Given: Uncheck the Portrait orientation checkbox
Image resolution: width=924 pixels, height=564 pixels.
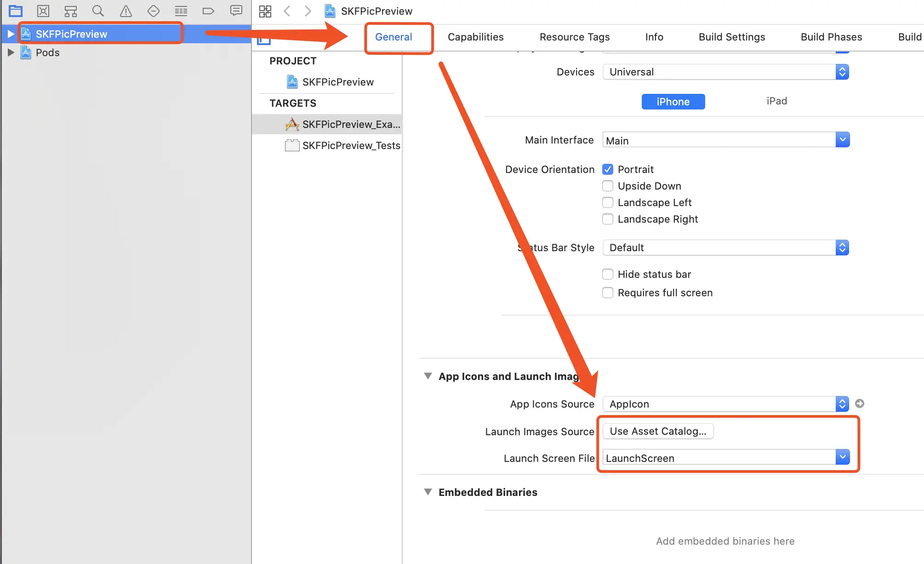Looking at the screenshot, I should [x=608, y=169].
